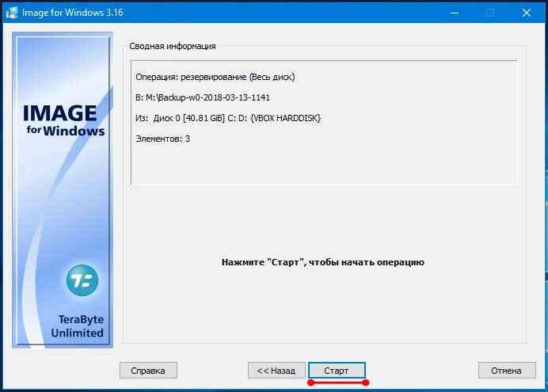The height and width of the screenshot is (392, 548).
Task: Click the Старт button to begin backup
Action: tap(337, 371)
